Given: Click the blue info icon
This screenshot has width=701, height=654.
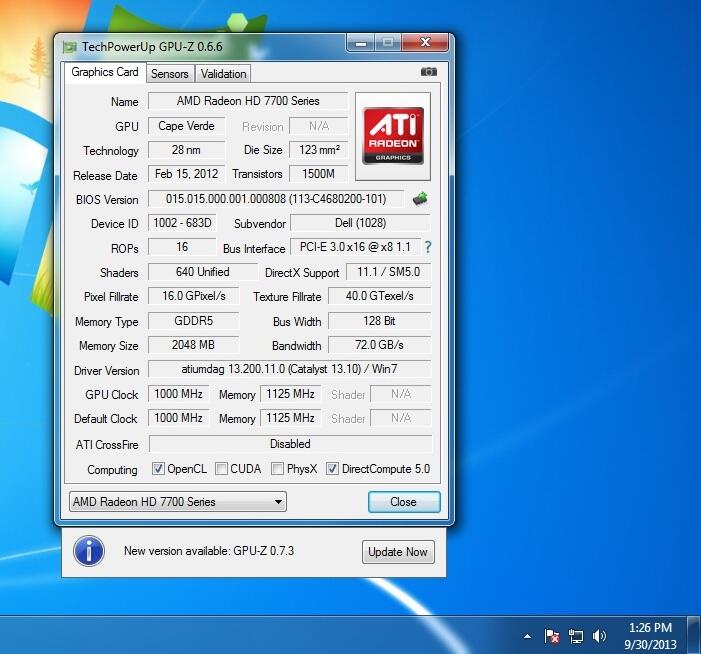Looking at the screenshot, I should [x=89, y=551].
